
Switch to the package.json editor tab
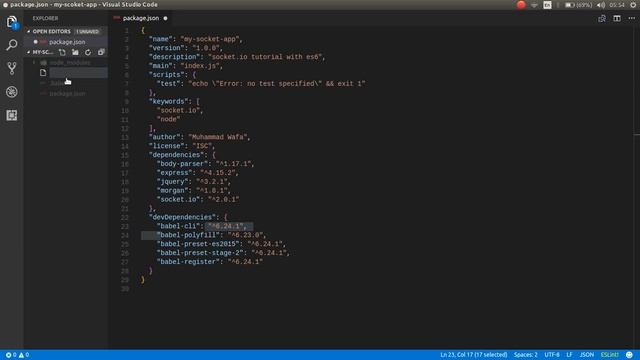coord(141,18)
